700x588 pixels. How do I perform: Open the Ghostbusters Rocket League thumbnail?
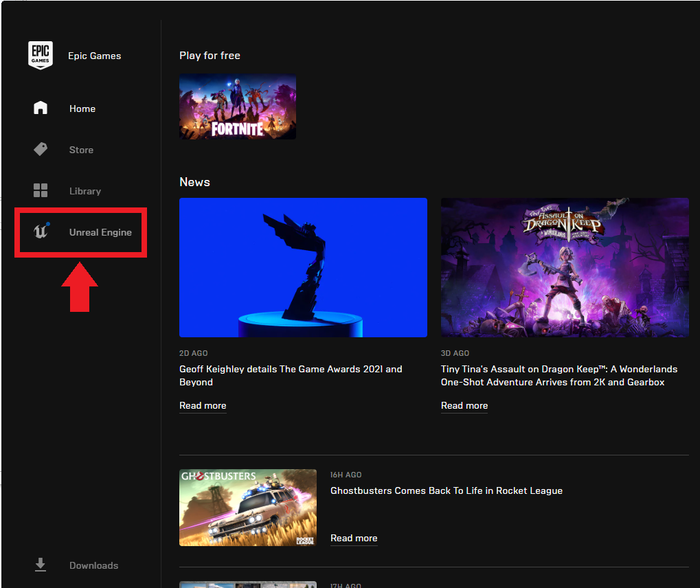pyautogui.click(x=248, y=508)
